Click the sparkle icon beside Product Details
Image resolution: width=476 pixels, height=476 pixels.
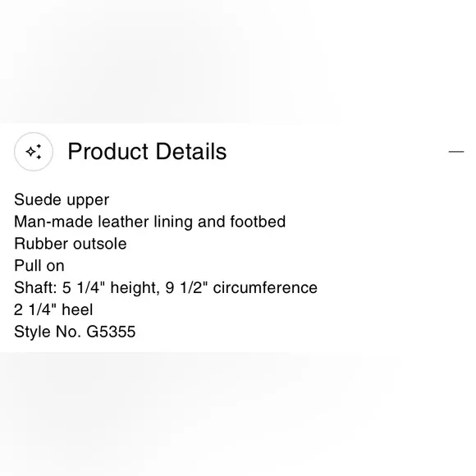pyautogui.click(x=34, y=152)
